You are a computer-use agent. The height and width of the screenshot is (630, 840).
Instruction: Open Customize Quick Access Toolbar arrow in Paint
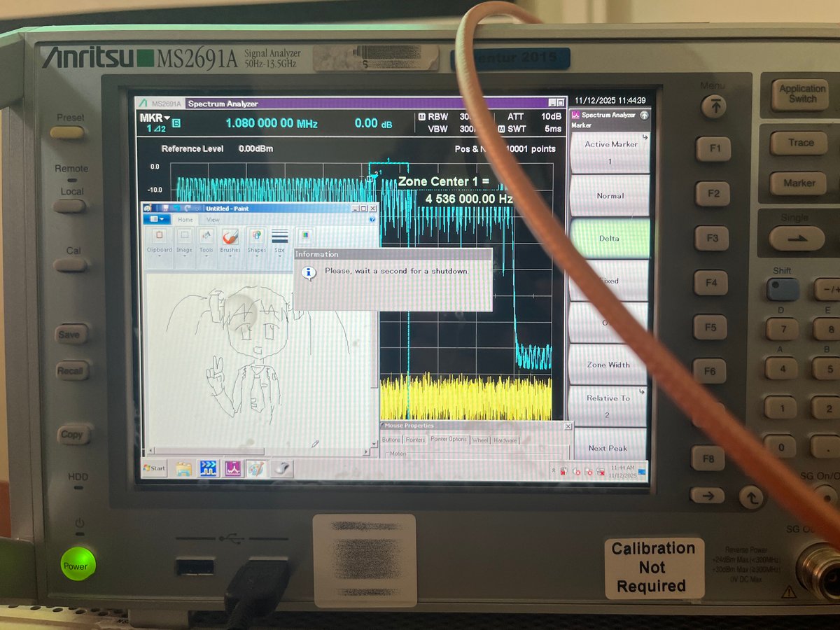(199, 209)
